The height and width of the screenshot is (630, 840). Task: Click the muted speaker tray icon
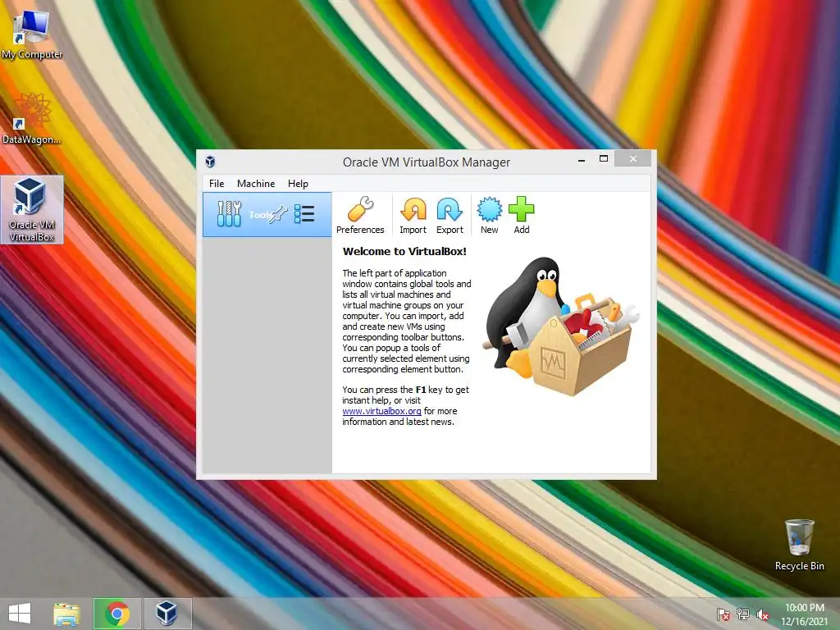762,614
